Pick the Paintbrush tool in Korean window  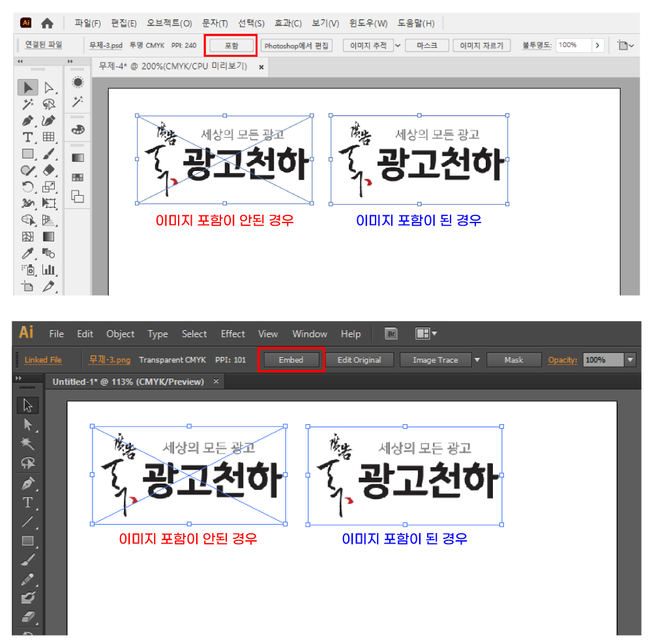click(49, 154)
